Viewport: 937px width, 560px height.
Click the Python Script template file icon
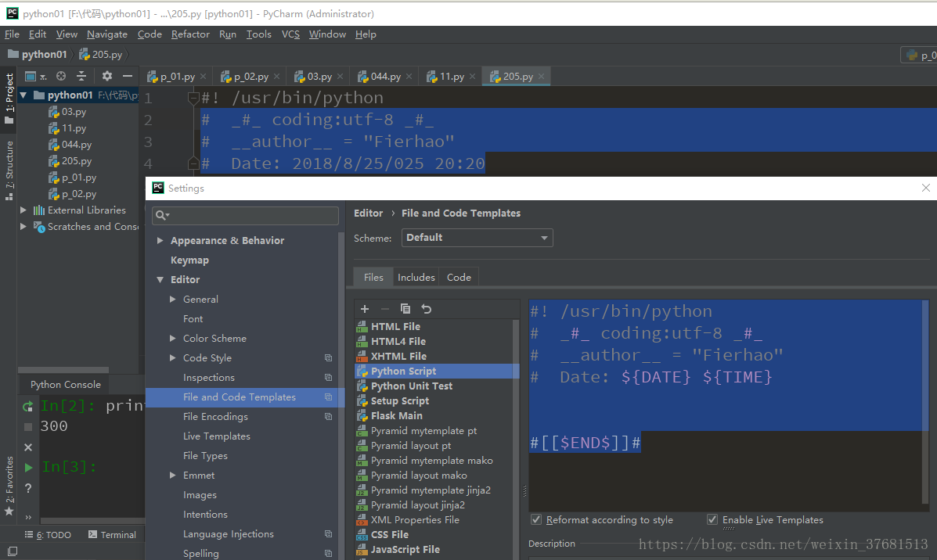362,372
